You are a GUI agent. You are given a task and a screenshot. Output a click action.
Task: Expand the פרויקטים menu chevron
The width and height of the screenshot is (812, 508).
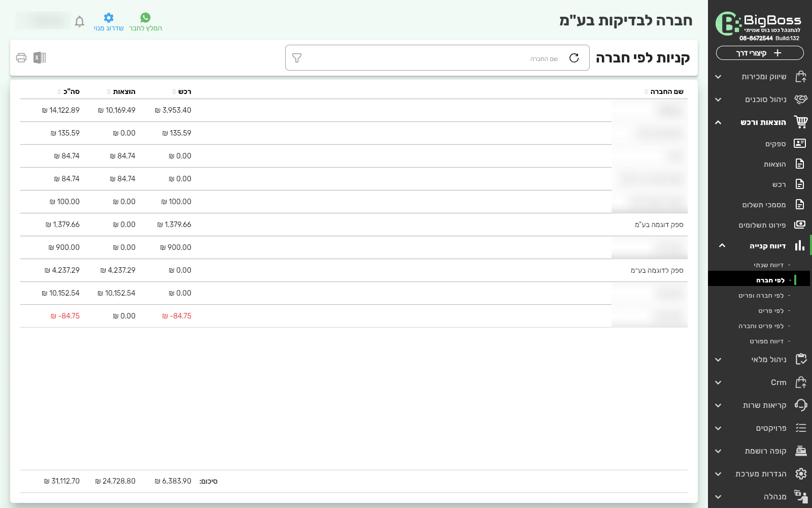718,428
